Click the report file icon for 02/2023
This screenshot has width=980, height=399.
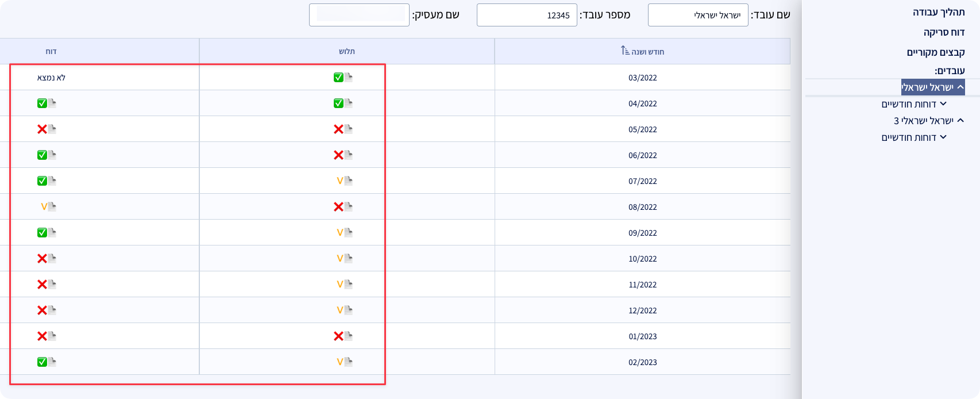click(52, 362)
